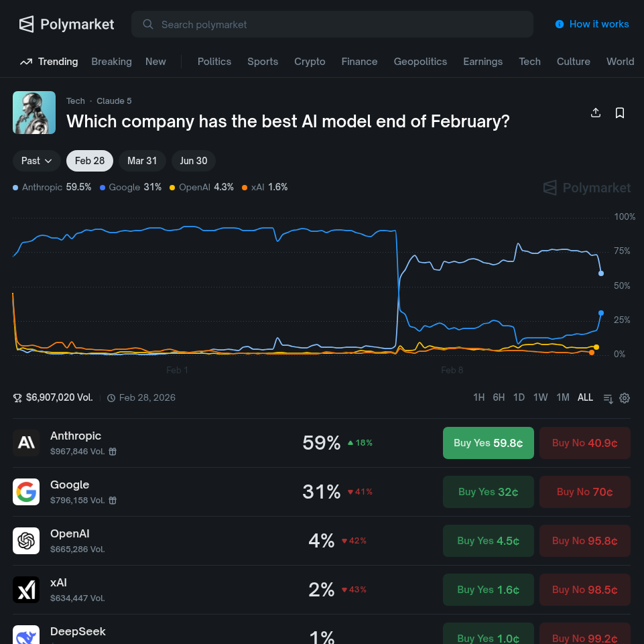Screen dimensions: 644x644
Task: Buy Yes on xAI at 1.6¢
Action: point(489,589)
